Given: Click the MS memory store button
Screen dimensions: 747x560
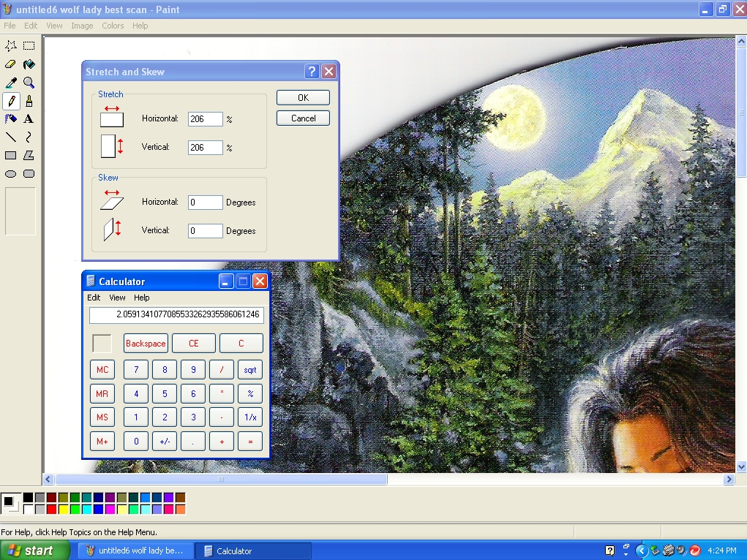Looking at the screenshot, I should point(102,417).
